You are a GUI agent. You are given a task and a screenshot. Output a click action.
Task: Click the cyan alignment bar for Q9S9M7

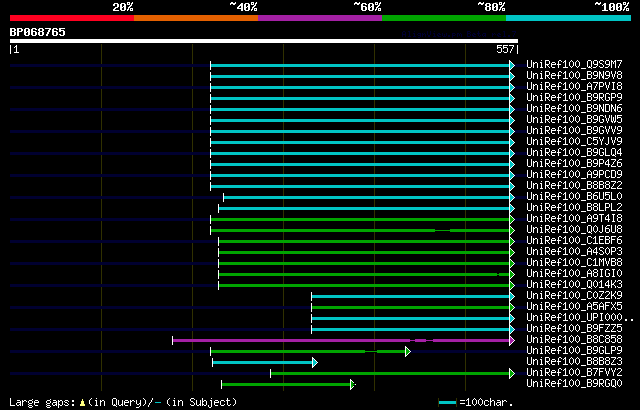[x=360, y=66]
